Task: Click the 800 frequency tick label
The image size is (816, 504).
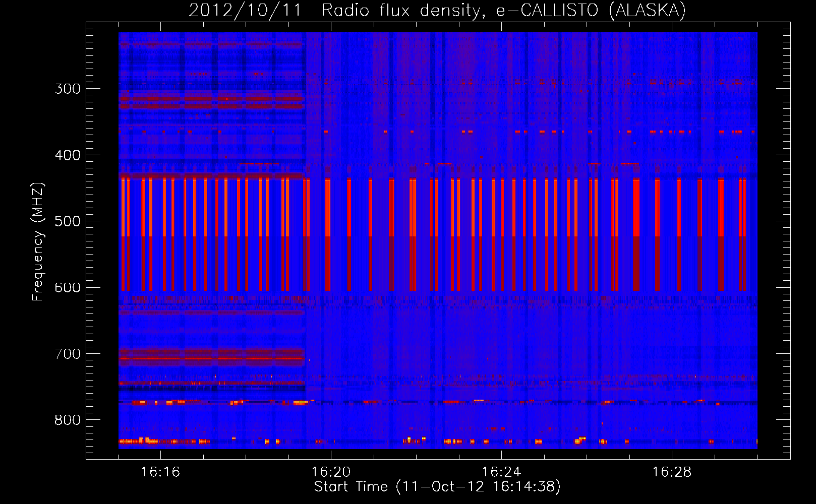Action: (68, 420)
